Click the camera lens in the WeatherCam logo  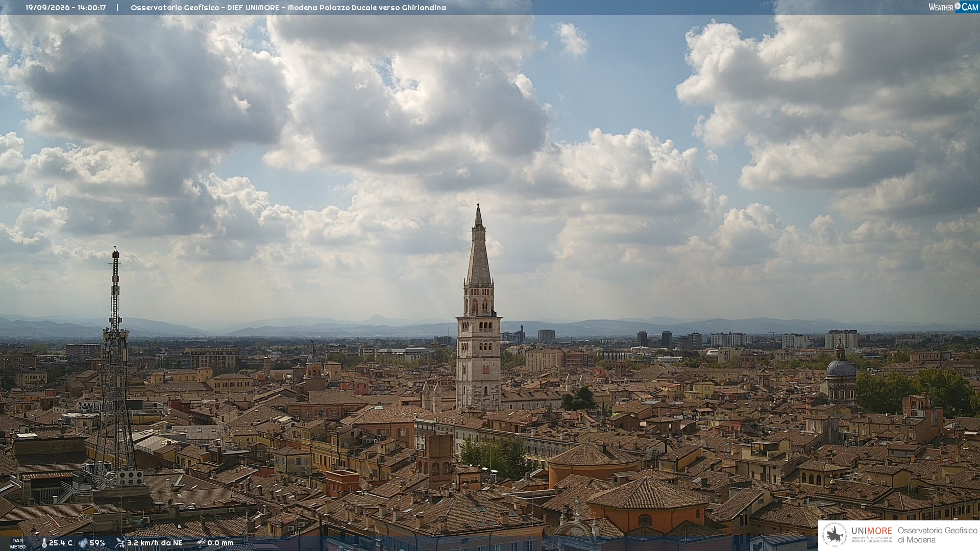click(958, 6)
